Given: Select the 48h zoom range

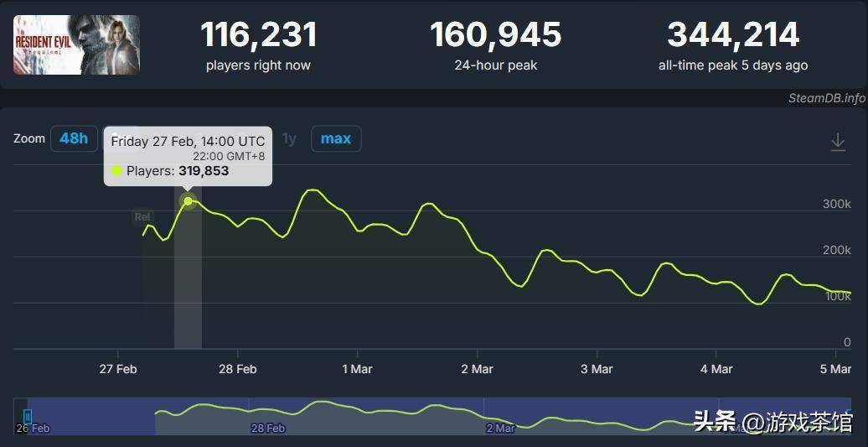Looking at the screenshot, I should click(x=74, y=138).
